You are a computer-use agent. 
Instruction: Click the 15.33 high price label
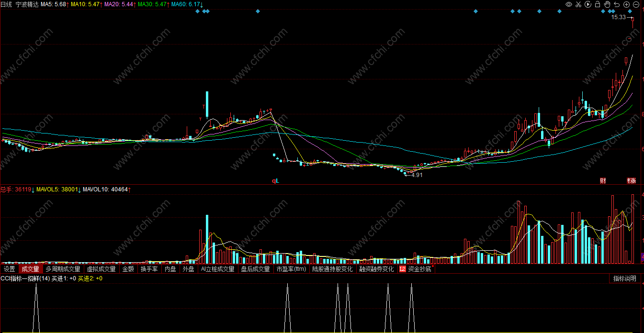[619, 17]
